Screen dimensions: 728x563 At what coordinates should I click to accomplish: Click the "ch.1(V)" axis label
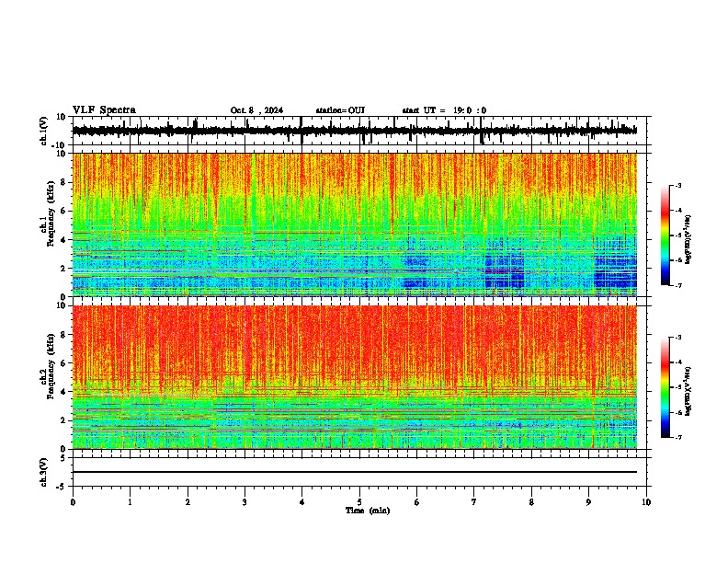(x=44, y=132)
